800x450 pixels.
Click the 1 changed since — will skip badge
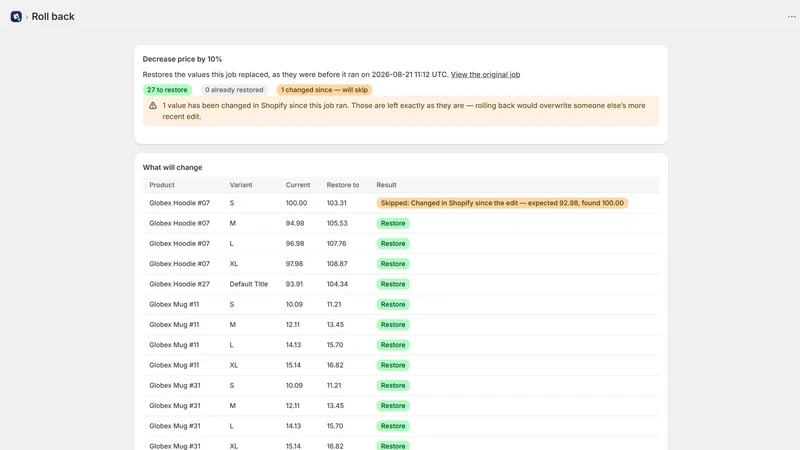click(324, 90)
